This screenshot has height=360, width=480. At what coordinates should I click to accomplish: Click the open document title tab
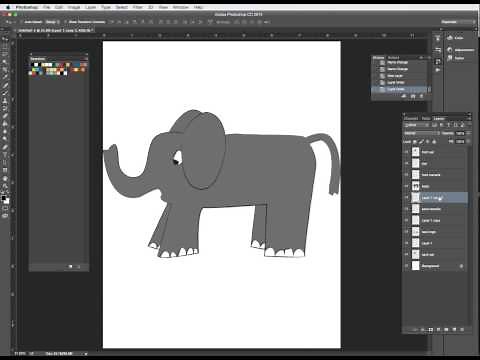coord(55,30)
